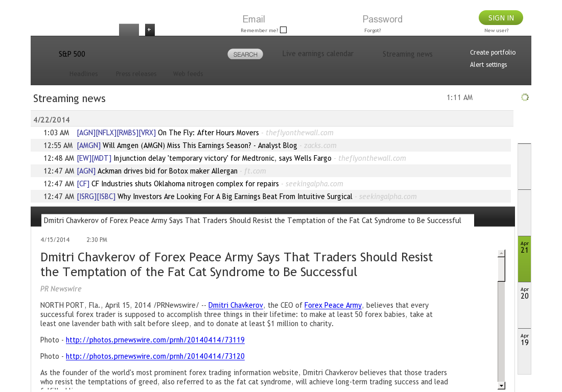Screen dimensions: 562x392
Task: Click the green SIGN IN button
Action: tap(501, 18)
